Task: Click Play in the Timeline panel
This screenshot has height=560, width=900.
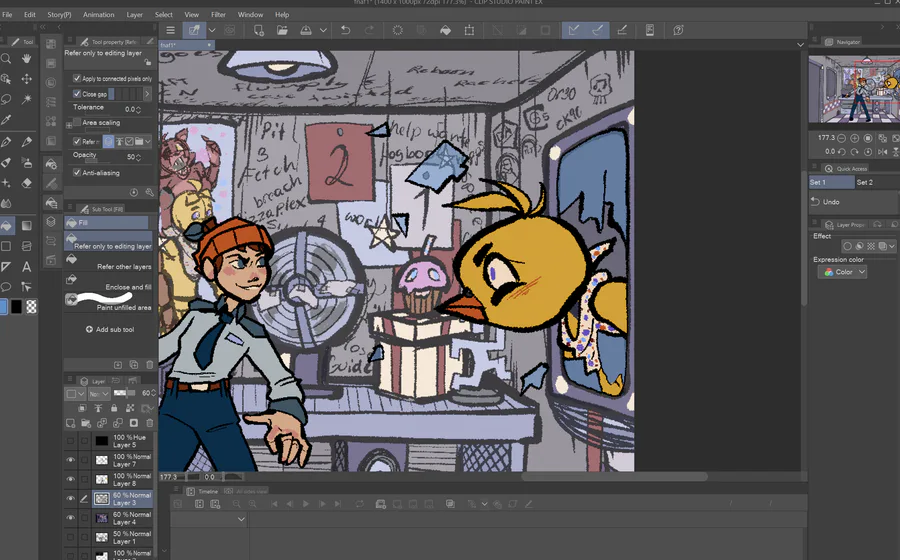Action: pyautogui.click(x=305, y=504)
